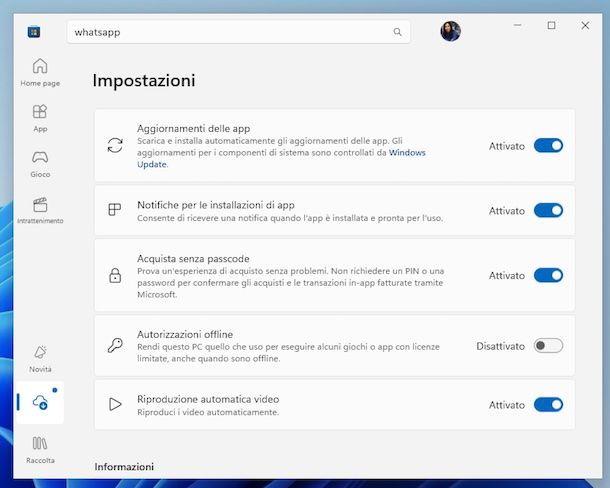
Task: Go to the Gioco gaming section
Action: (40, 164)
